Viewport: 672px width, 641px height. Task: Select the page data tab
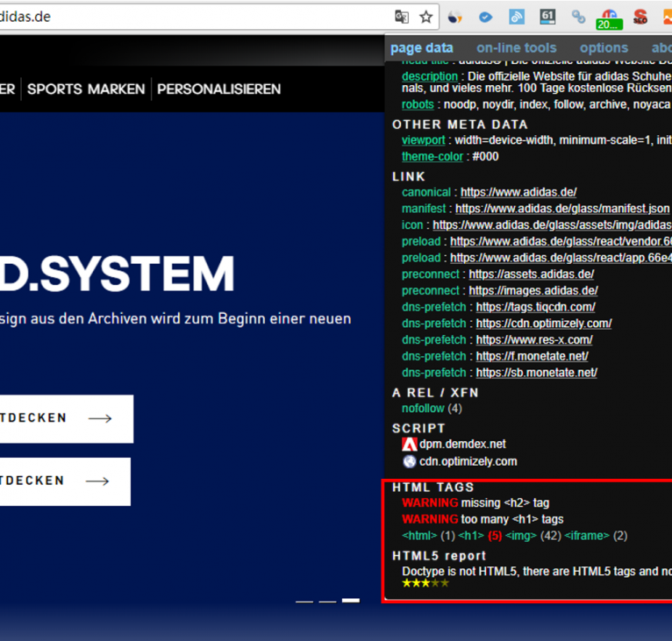coord(422,48)
